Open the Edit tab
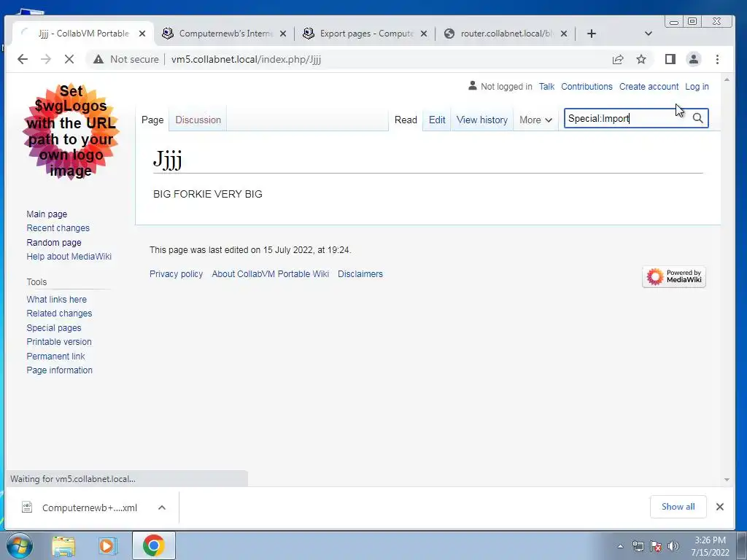This screenshot has width=747, height=560. point(437,120)
